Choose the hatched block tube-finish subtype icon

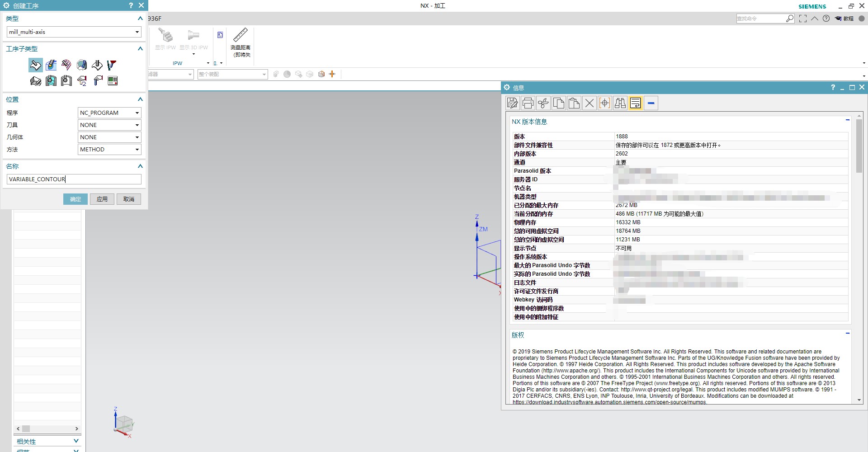82,65
